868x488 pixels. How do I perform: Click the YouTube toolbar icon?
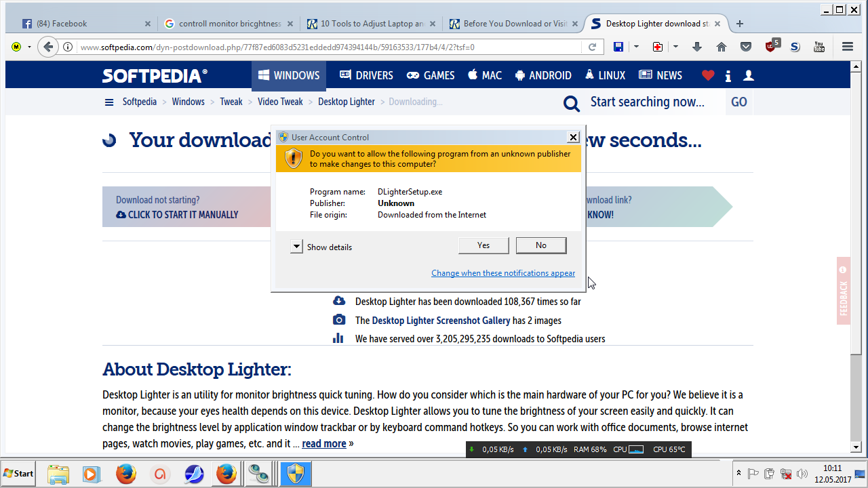(819, 47)
